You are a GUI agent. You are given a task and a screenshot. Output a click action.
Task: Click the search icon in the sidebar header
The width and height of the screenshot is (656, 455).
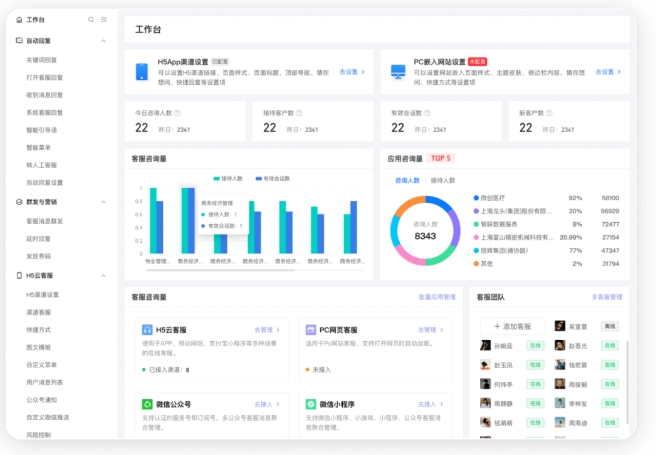[91, 20]
